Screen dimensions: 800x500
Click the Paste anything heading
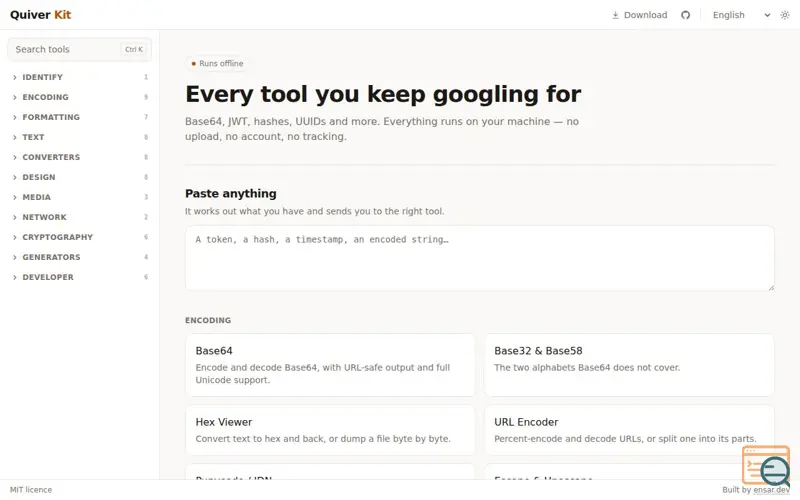point(231,193)
